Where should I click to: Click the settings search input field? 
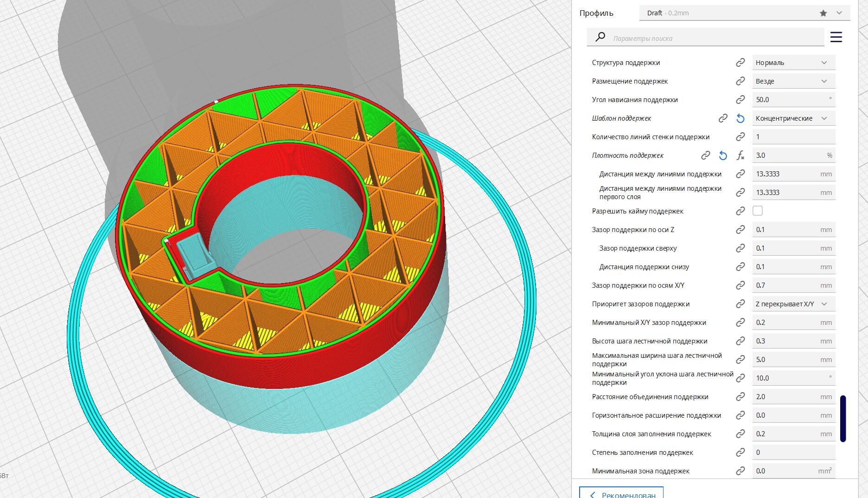tap(714, 38)
